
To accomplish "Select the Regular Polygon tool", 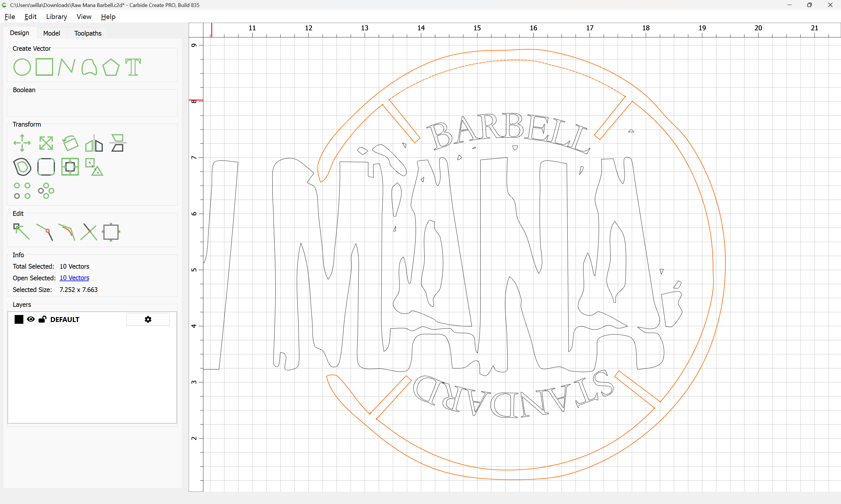I will coord(111,67).
